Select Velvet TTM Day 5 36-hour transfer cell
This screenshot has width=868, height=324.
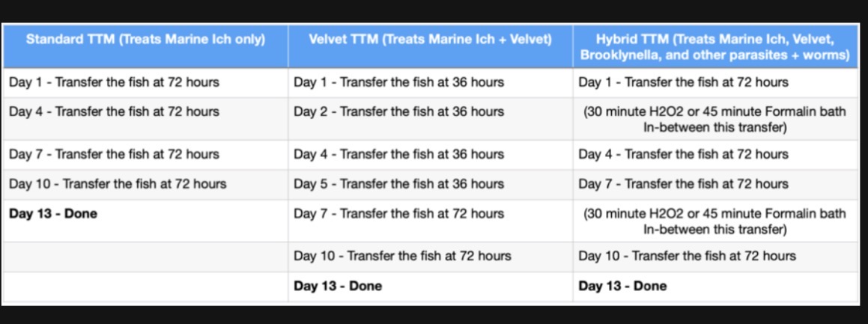(x=399, y=184)
